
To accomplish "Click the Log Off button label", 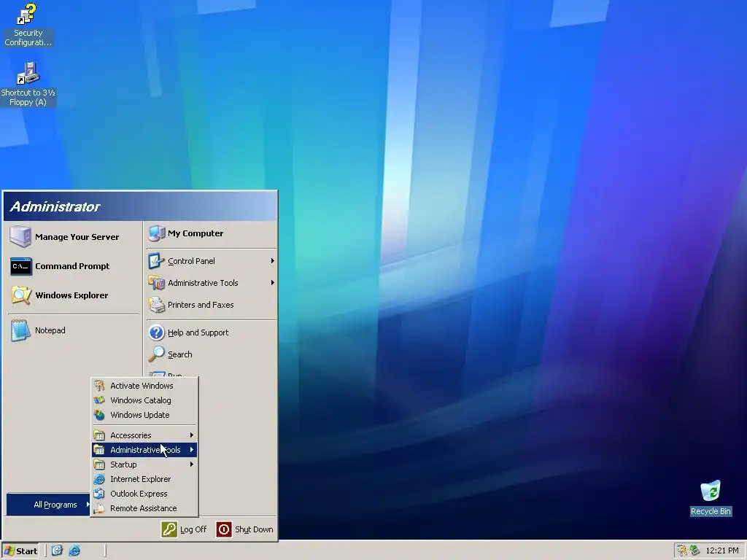I will 193,529.
